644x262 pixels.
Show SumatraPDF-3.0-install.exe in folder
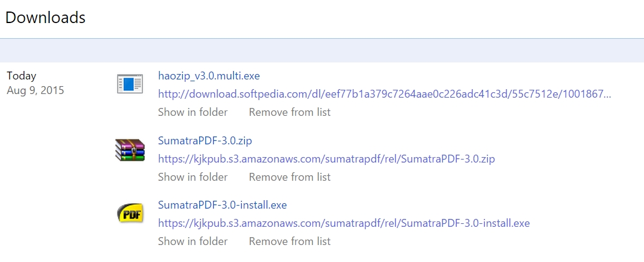(x=193, y=241)
